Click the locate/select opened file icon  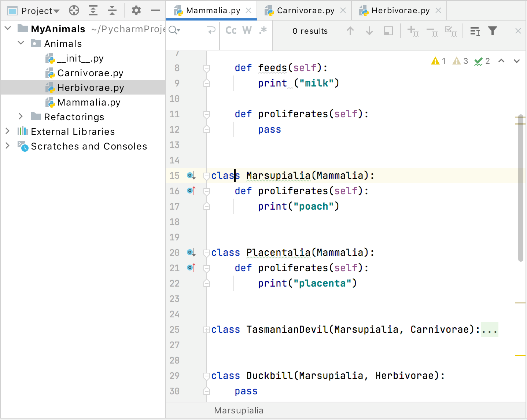point(74,11)
